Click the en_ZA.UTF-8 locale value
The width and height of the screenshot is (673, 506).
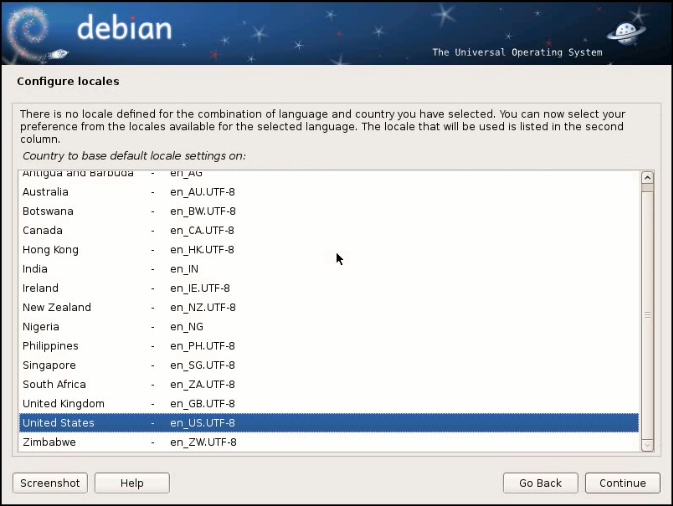pyautogui.click(x=203, y=385)
